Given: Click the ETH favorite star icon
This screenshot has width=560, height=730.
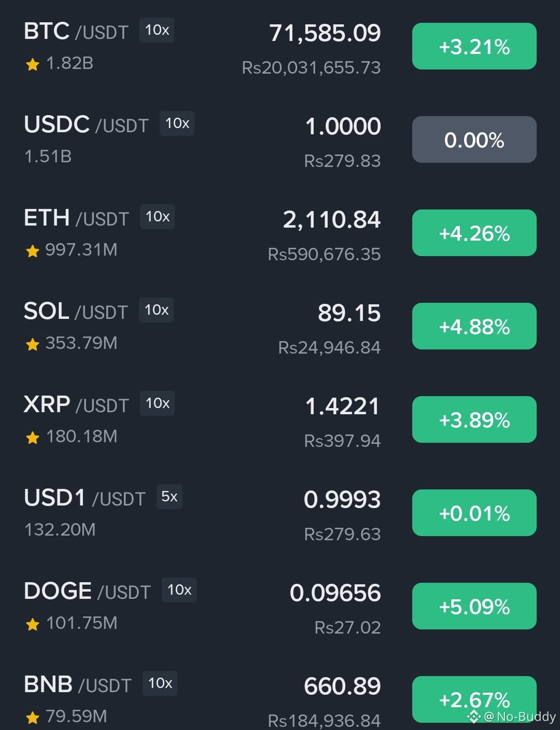Looking at the screenshot, I should pos(33,251).
